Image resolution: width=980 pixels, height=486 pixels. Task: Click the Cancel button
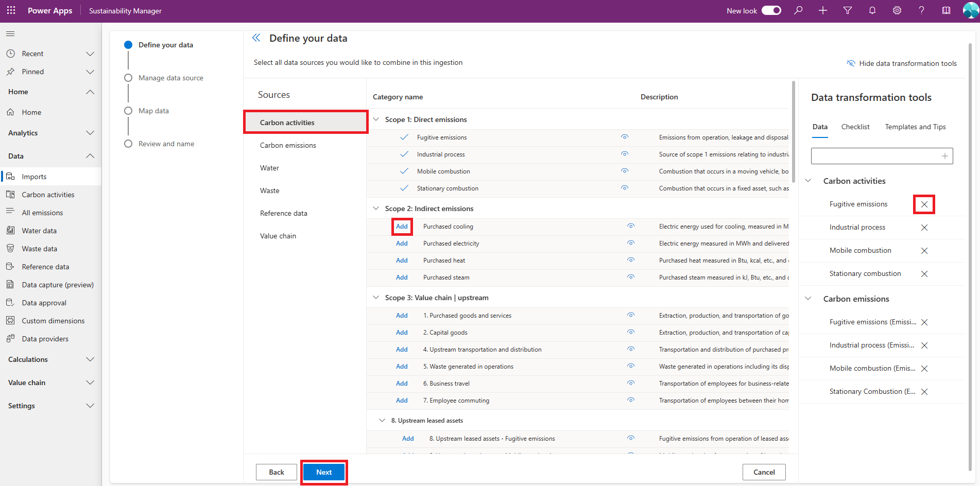coord(764,472)
